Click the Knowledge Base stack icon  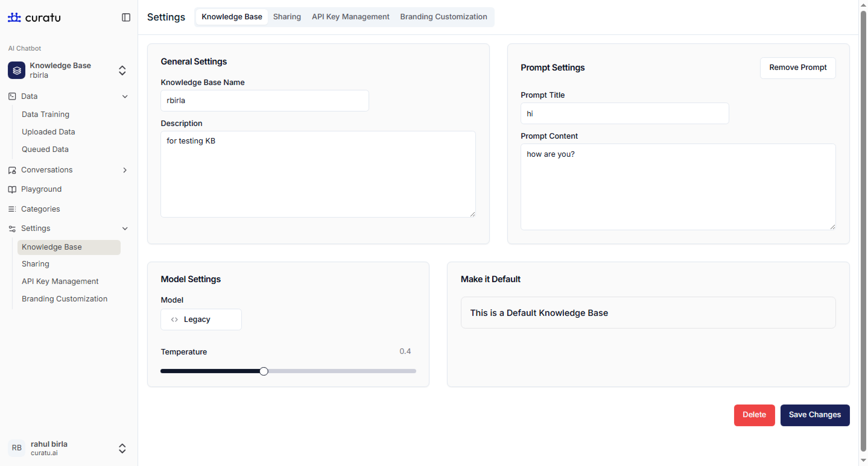pos(17,70)
